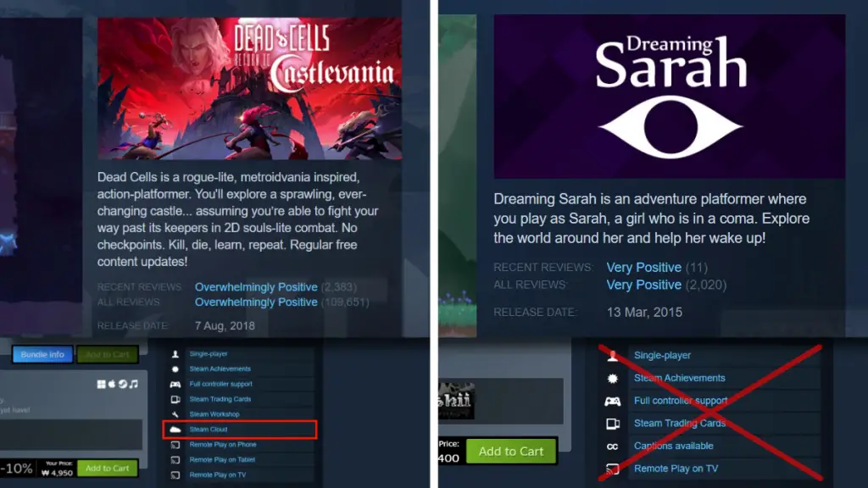
Task: Click the Steam Achievements star icon on right
Action: pos(612,379)
